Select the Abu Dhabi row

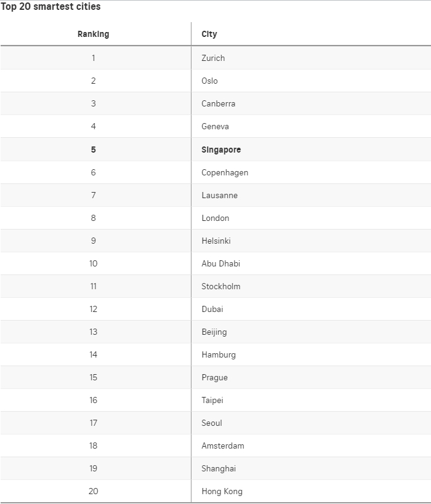tap(216, 263)
